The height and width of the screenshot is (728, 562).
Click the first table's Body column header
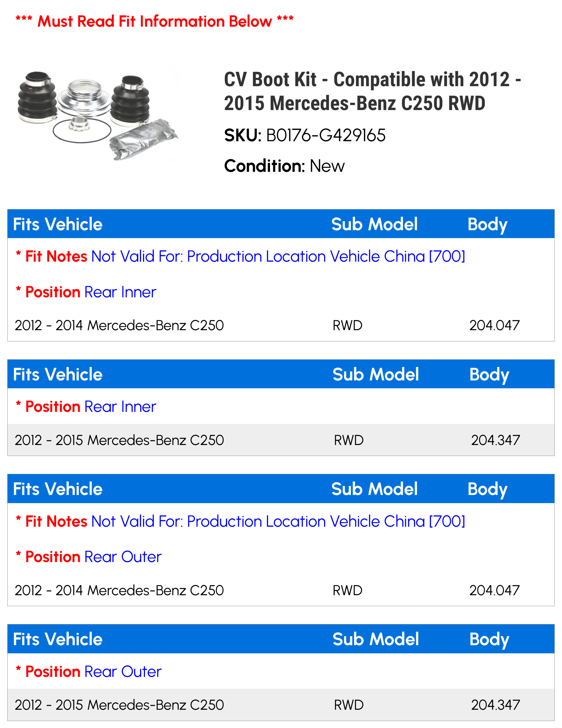pyautogui.click(x=487, y=225)
